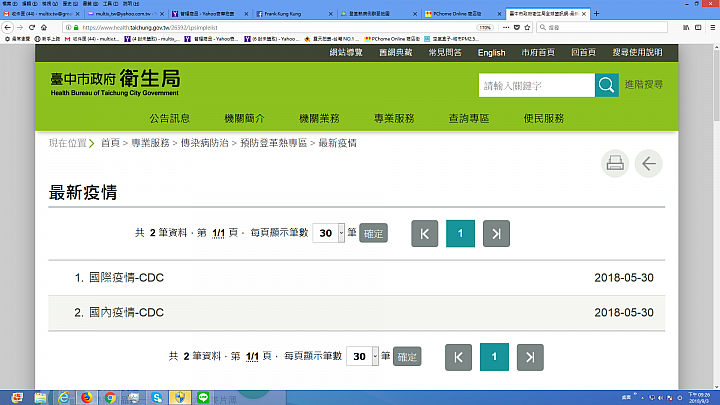
Task: Click the 傳染病防治 breadcrumb link
Action: click(x=204, y=143)
